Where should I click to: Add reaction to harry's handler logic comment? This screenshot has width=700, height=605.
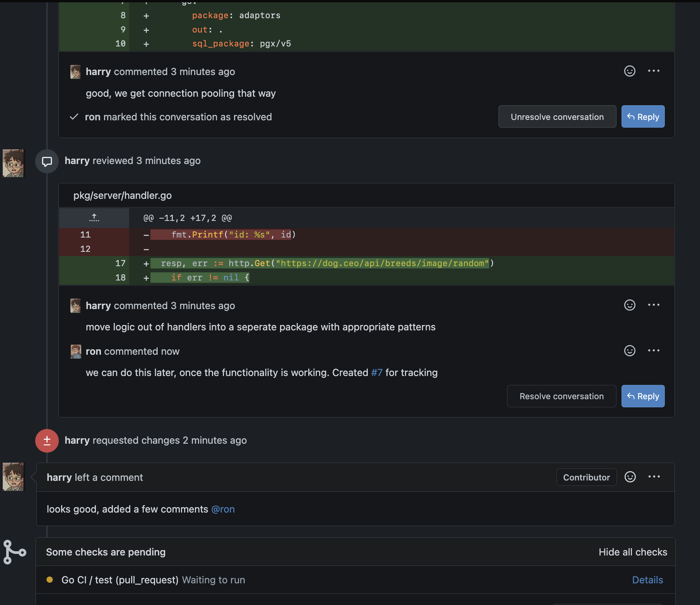[630, 305]
